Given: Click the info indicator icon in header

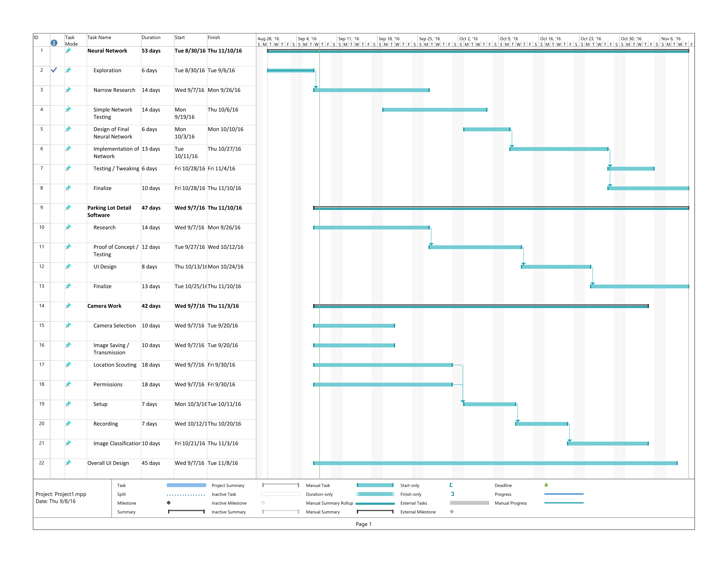Looking at the screenshot, I should point(54,43).
